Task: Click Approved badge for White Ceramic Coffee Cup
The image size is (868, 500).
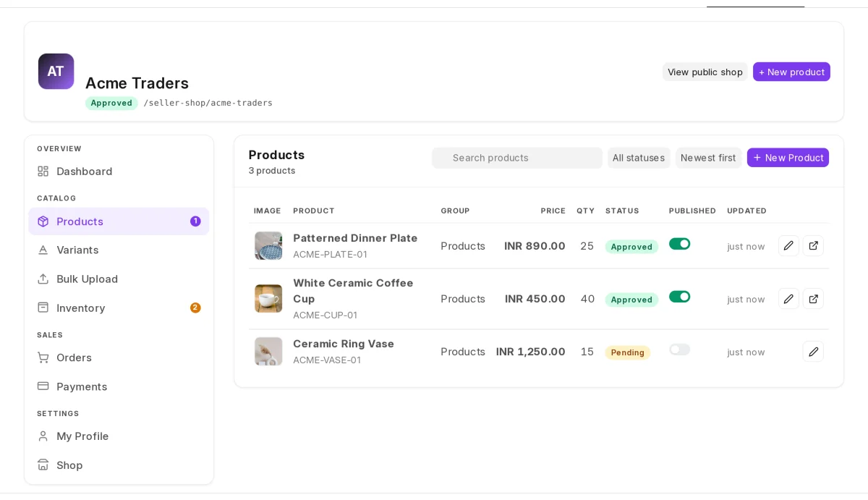Action: pyautogui.click(x=631, y=300)
